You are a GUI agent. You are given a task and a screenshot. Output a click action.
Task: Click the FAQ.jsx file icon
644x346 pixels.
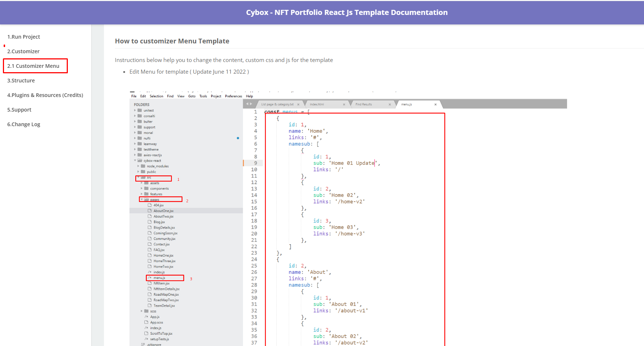(x=150, y=250)
